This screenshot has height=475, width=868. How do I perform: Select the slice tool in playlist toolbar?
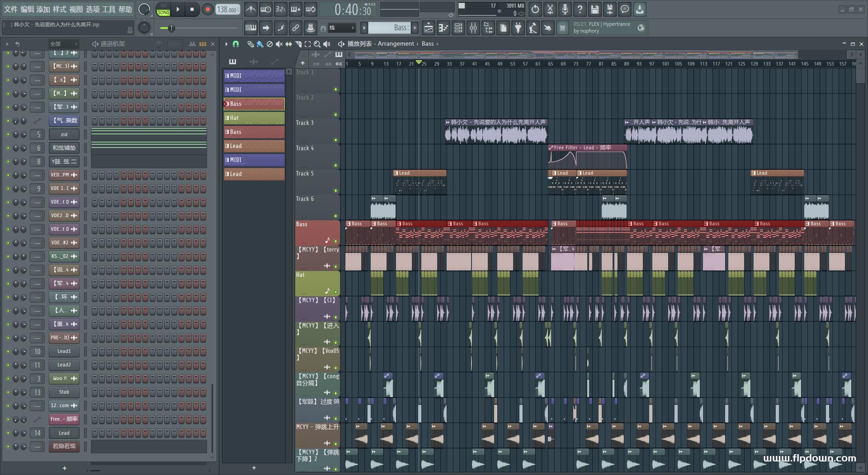[298, 44]
